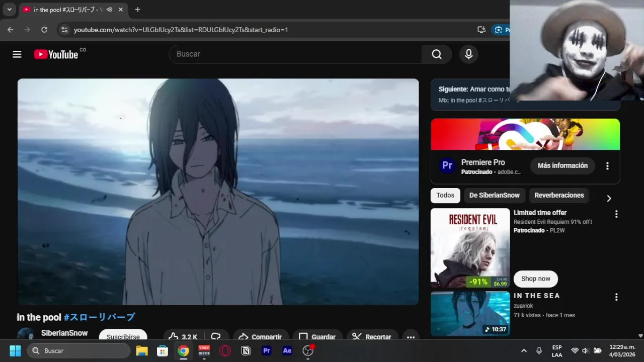Open options menu for Premiere Pro ad

click(607, 166)
